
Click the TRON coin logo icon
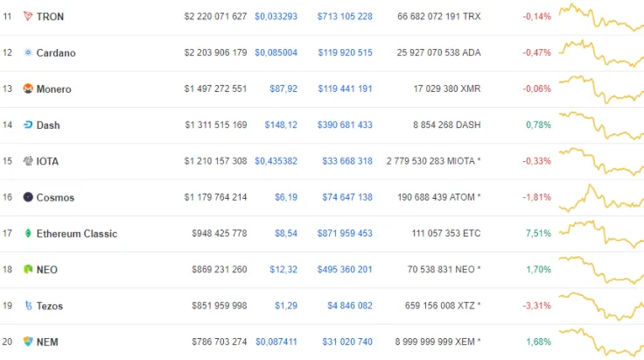(x=28, y=17)
